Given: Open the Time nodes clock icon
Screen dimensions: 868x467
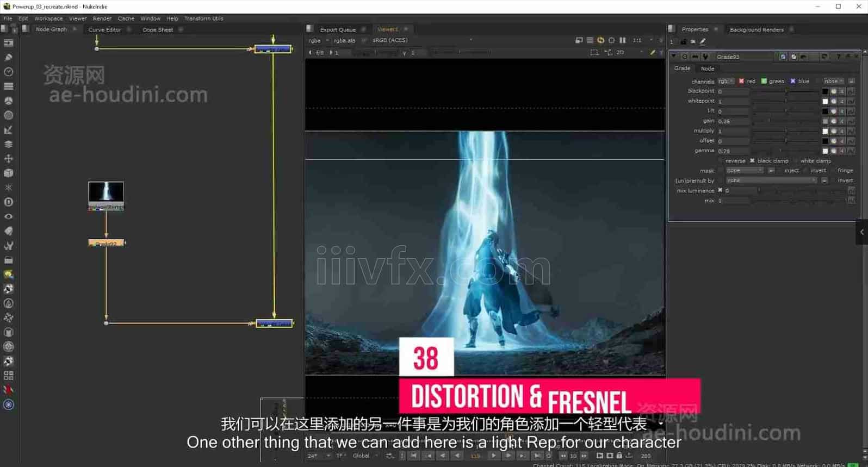Looking at the screenshot, I should tap(9, 72).
